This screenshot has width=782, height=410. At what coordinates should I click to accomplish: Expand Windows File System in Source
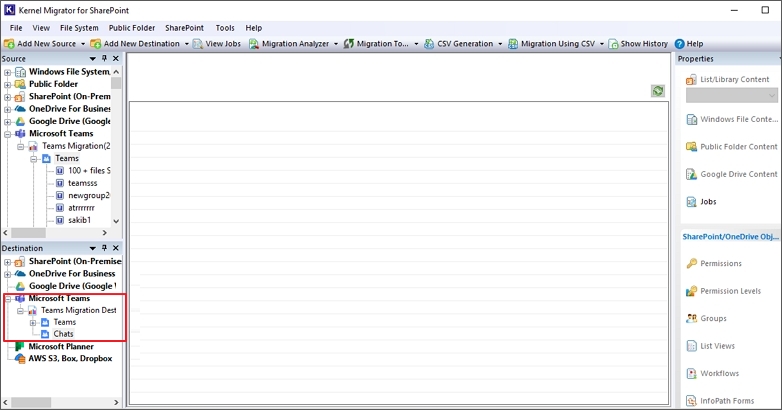(x=7, y=72)
